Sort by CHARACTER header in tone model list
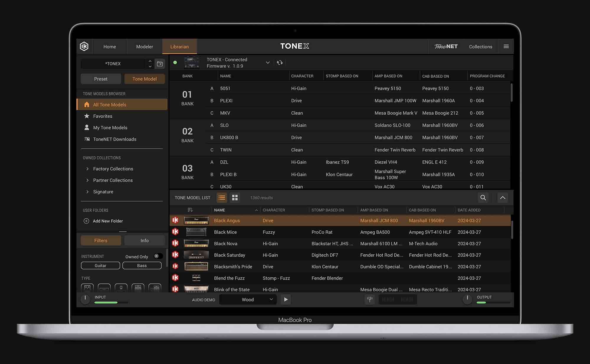 (274, 210)
